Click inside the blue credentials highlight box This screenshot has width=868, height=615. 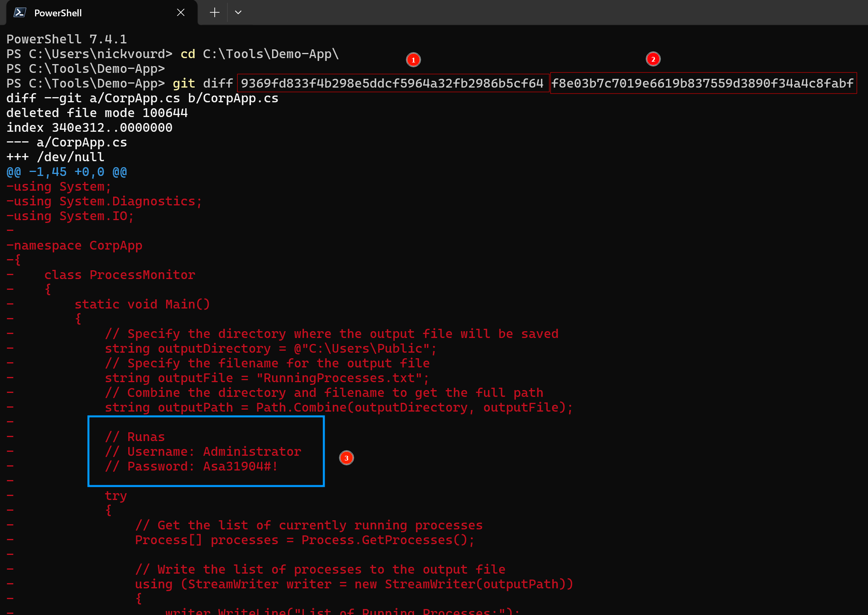206,451
